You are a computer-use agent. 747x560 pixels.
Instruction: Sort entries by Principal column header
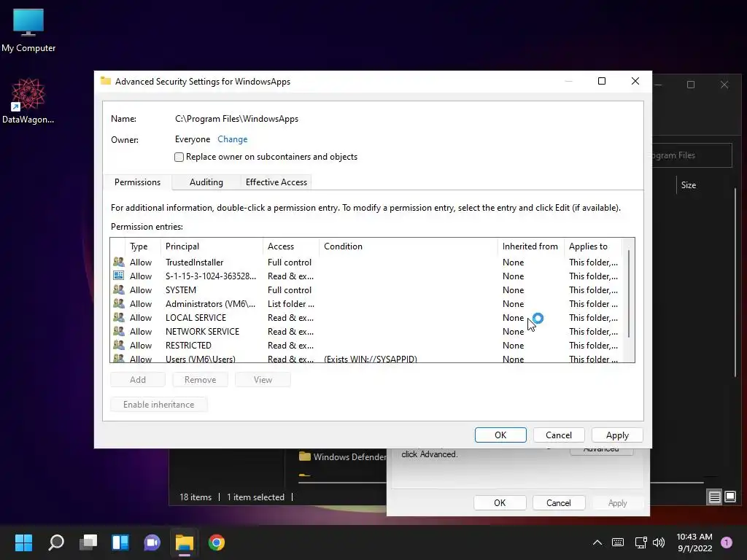pyautogui.click(x=212, y=246)
